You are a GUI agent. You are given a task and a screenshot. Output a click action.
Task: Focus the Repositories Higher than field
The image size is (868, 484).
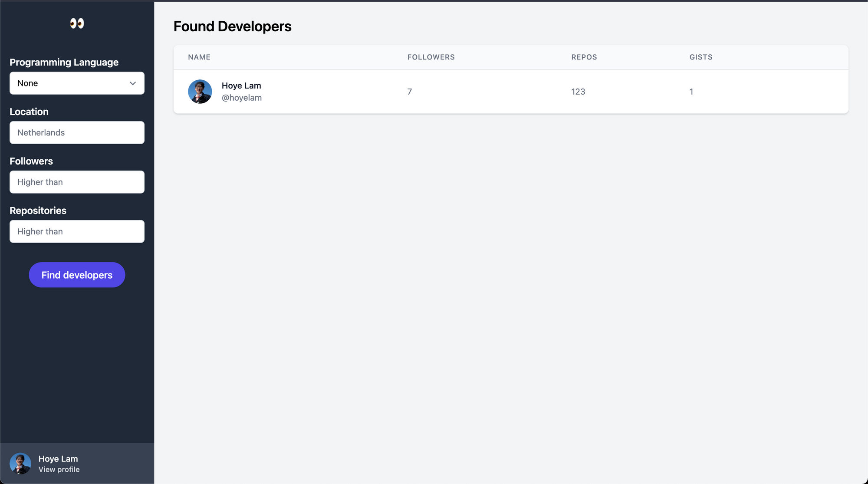(77, 231)
